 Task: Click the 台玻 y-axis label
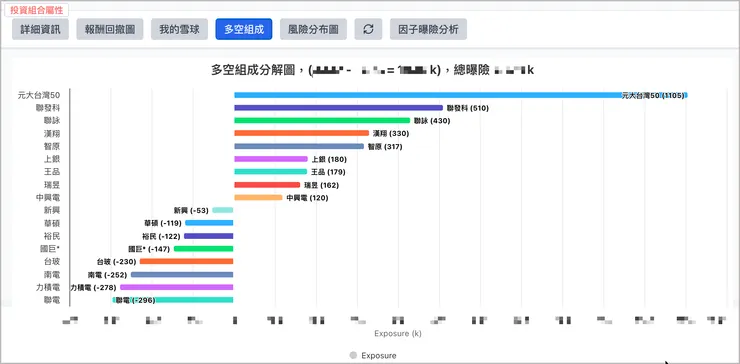(52, 261)
